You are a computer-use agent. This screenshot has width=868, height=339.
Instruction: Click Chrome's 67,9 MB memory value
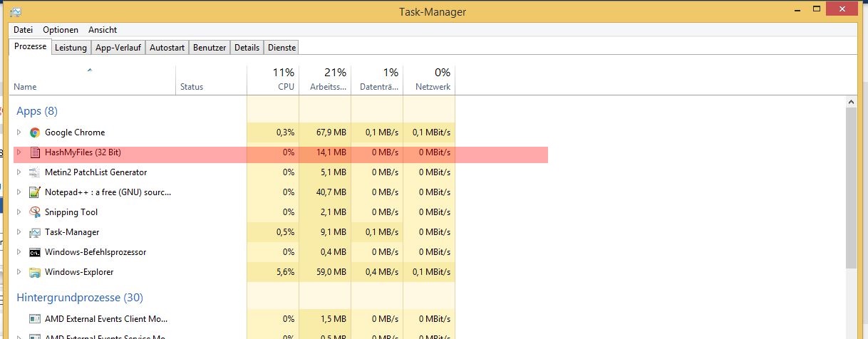pyautogui.click(x=331, y=132)
